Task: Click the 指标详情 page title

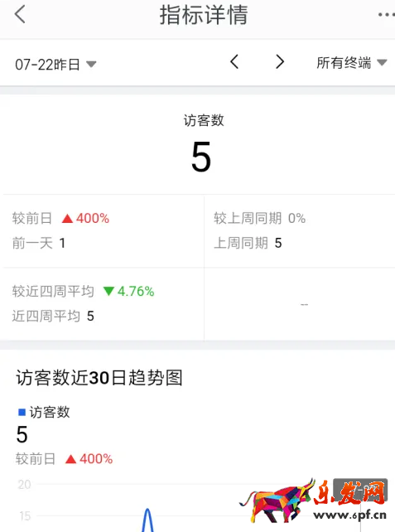Action: [204, 15]
